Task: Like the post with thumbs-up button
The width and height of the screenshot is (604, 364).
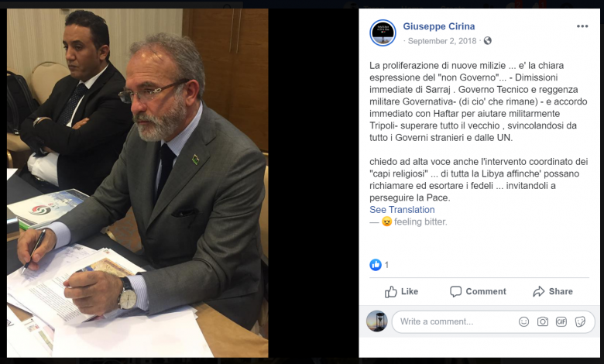Action: 401,291
